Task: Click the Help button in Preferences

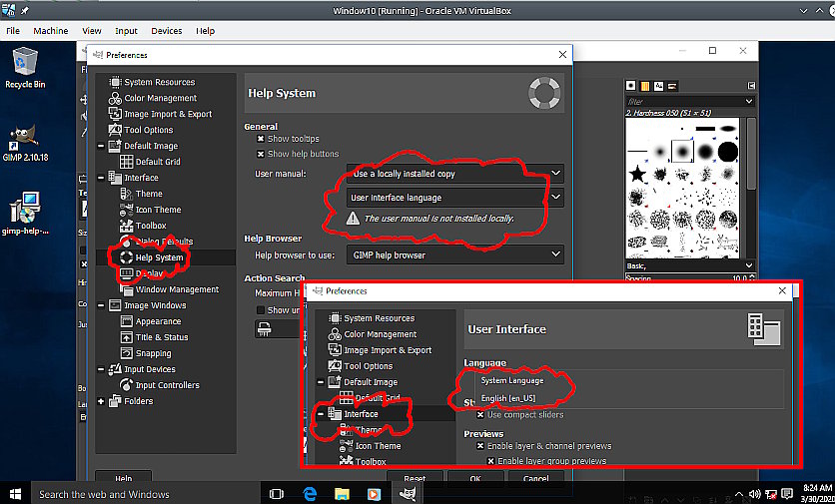Action: (x=124, y=478)
